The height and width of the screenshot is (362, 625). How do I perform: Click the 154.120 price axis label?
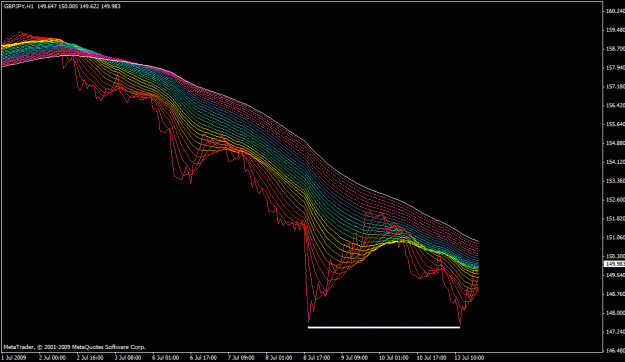point(615,162)
